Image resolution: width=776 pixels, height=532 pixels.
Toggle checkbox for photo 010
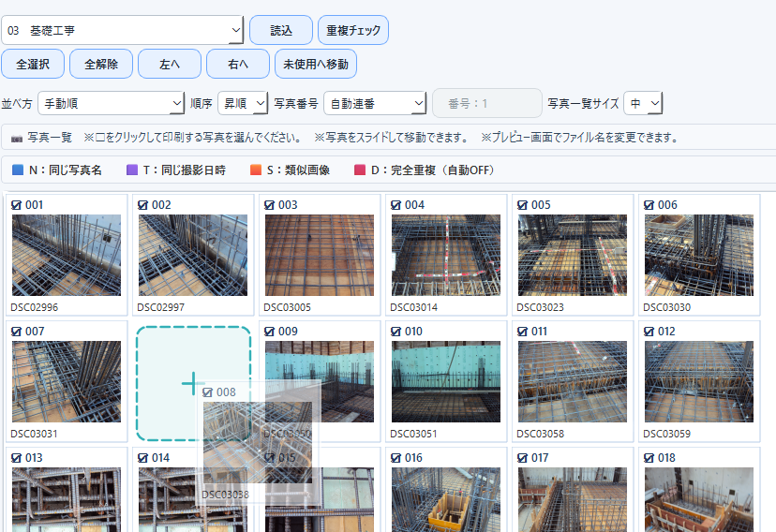[x=395, y=332]
